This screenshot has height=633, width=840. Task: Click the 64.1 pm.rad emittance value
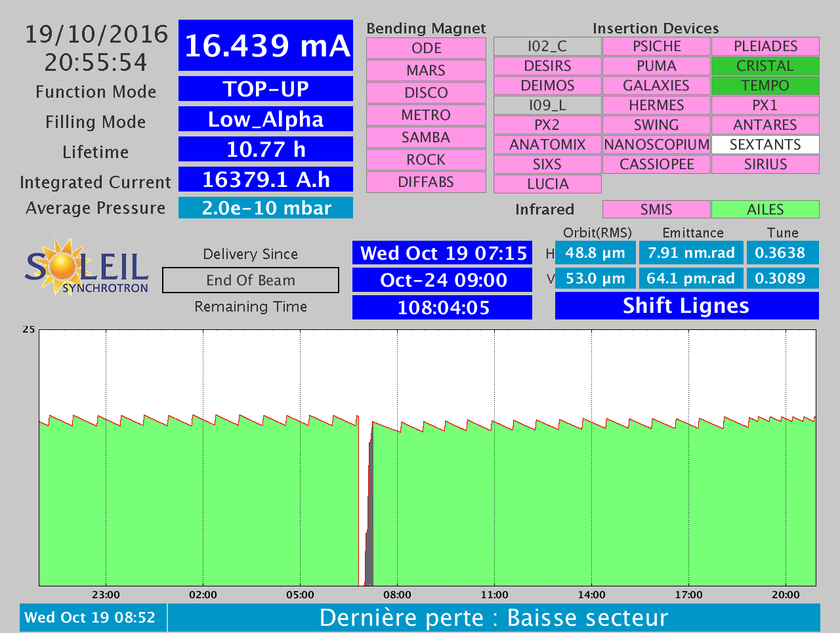[x=691, y=278]
